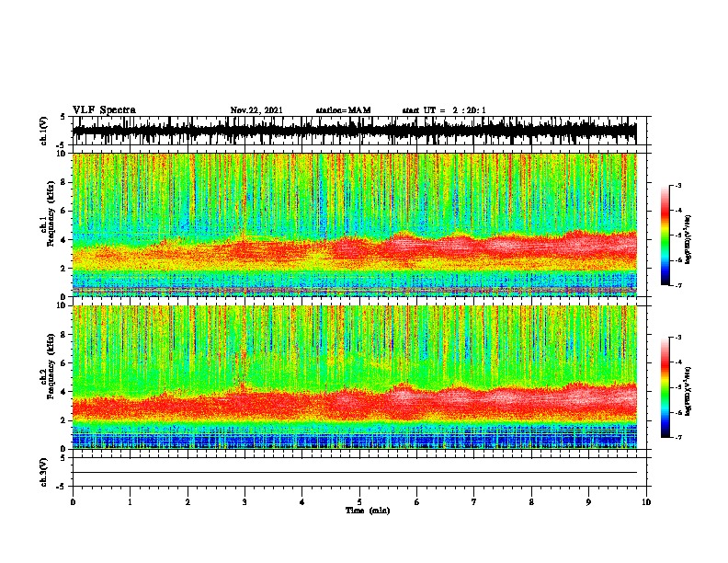This screenshot has height=563, width=728.
Task: Click the -3 label on ch.1 color scale
Action: point(678,185)
